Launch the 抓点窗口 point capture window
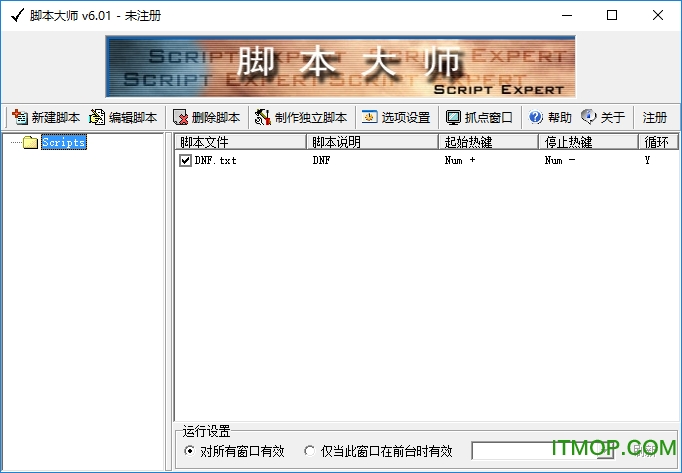This screenshot has width=682, height=473. pyautogui.click(x=479, y=117)
